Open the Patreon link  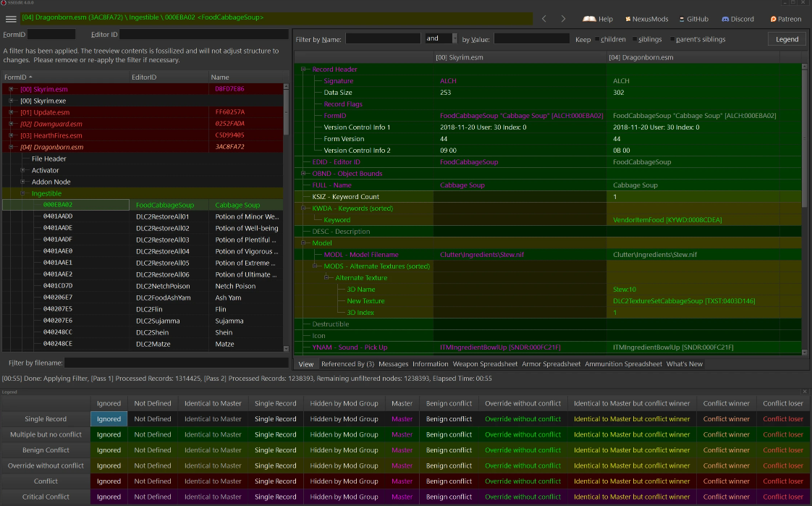click(x=786, y=19)
